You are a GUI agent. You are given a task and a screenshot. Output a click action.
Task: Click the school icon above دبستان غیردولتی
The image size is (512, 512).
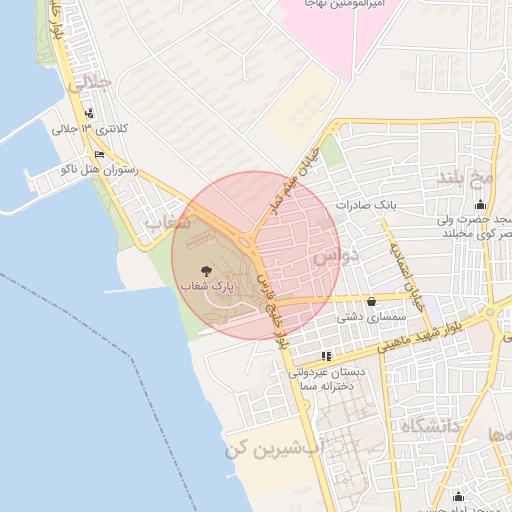tap(327, 356)
